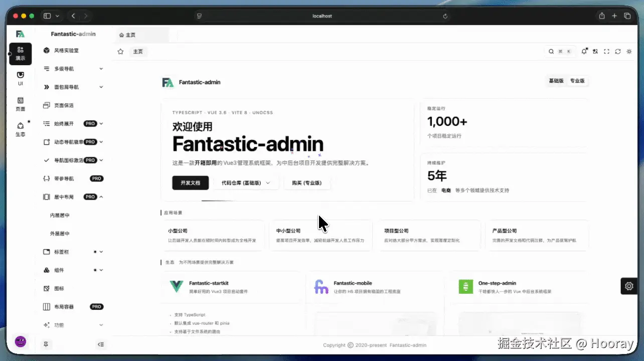Open the search box with ⌘ K

click(x=560, y=52)
